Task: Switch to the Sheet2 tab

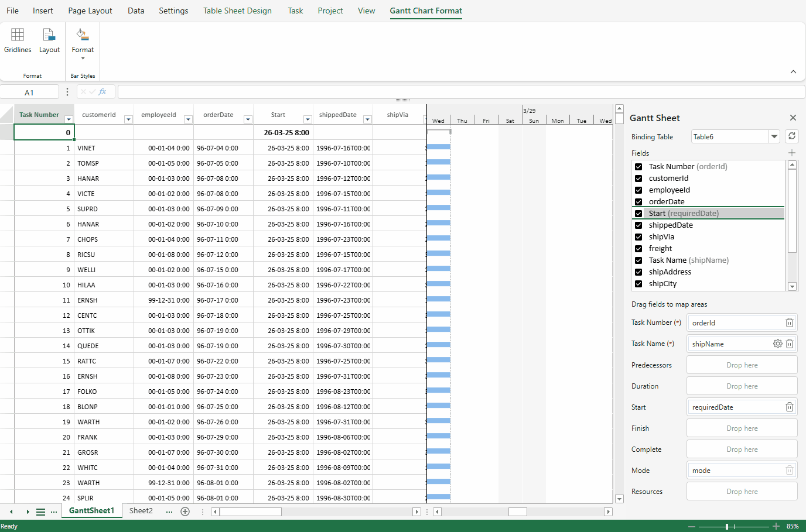Action: coord(141,511)
